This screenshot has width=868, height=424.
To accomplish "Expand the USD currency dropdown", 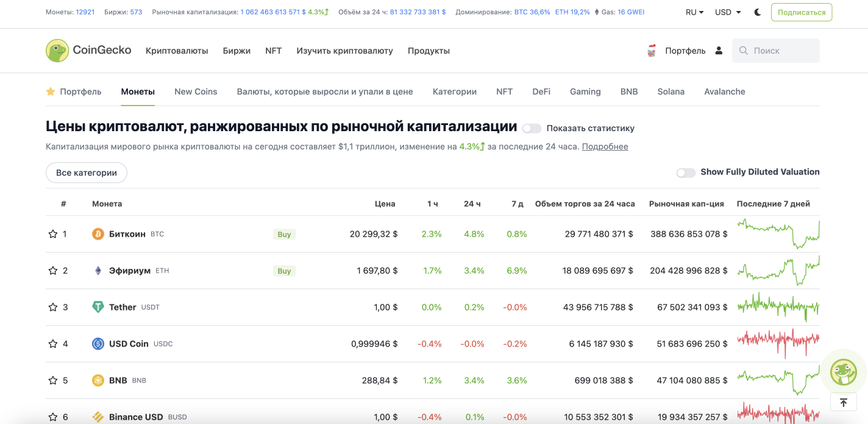I will click(x=728, y=12).
